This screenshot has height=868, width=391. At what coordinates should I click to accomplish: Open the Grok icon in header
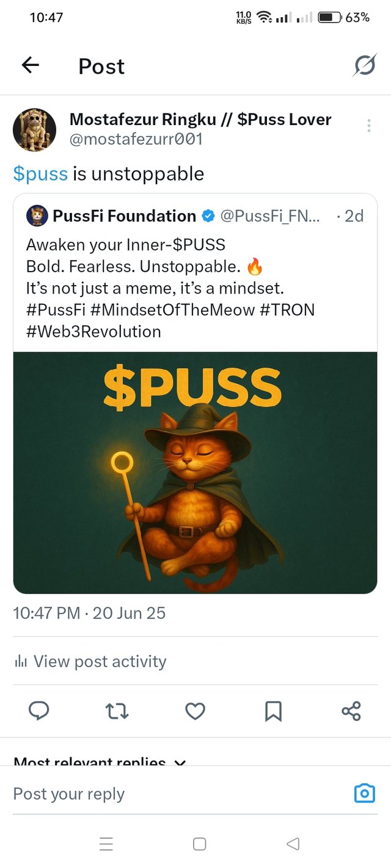pos(364,65)
